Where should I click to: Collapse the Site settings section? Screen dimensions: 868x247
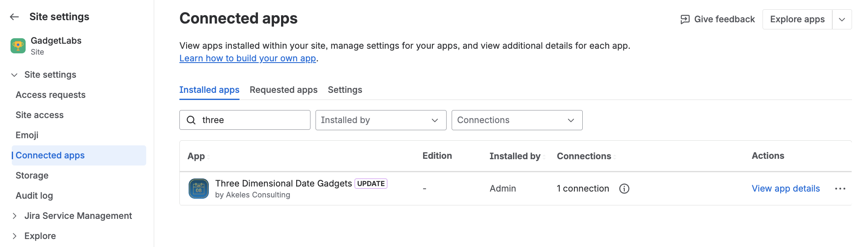[15, 75]
